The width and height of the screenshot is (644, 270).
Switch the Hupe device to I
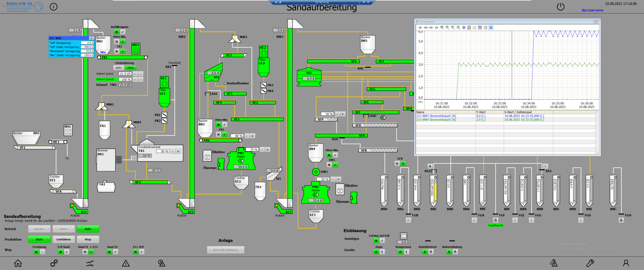(x=382, y=252)
